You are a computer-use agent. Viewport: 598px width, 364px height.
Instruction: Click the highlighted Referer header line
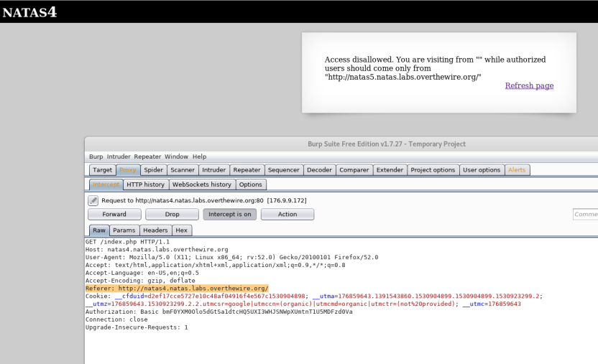coord(176,288)
